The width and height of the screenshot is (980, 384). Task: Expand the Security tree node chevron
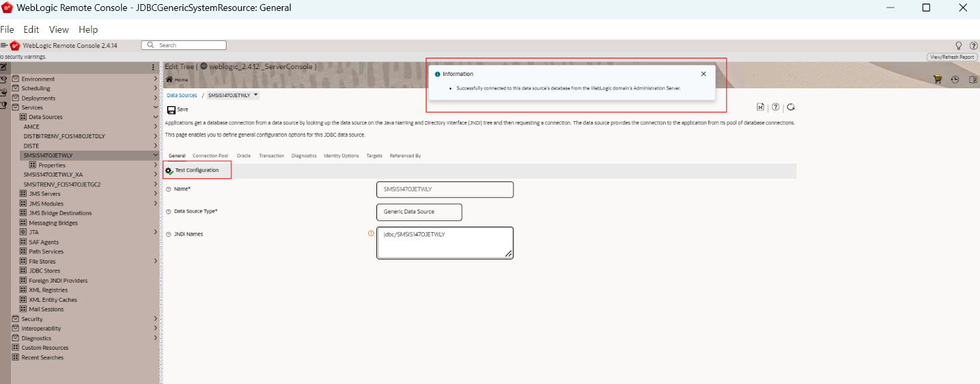155,318
